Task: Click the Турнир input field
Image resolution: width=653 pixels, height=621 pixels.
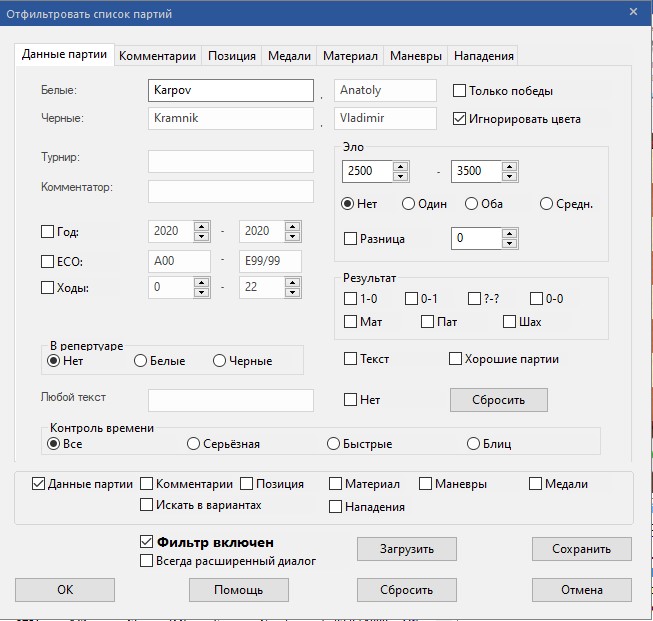Action: coord(231,161)
